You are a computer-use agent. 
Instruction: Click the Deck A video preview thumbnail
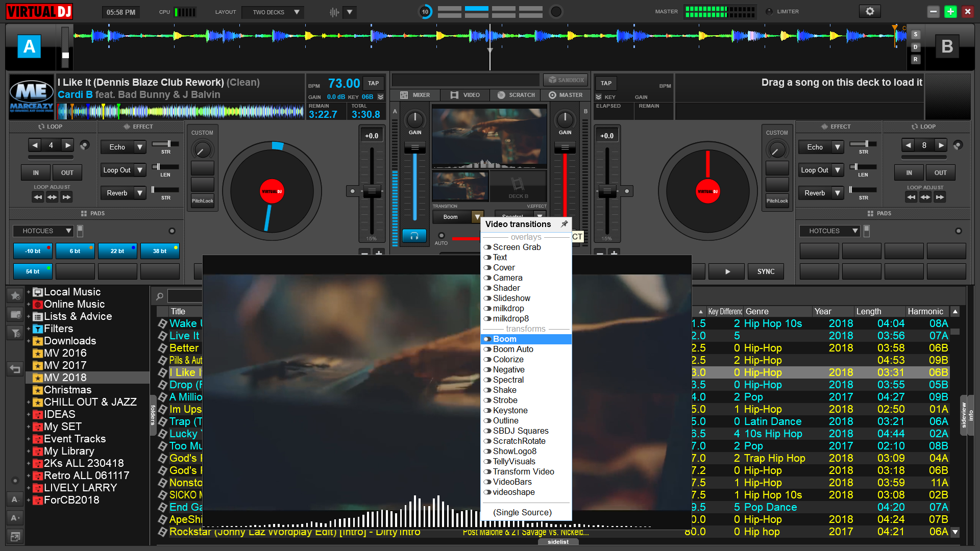coord(460,186)
